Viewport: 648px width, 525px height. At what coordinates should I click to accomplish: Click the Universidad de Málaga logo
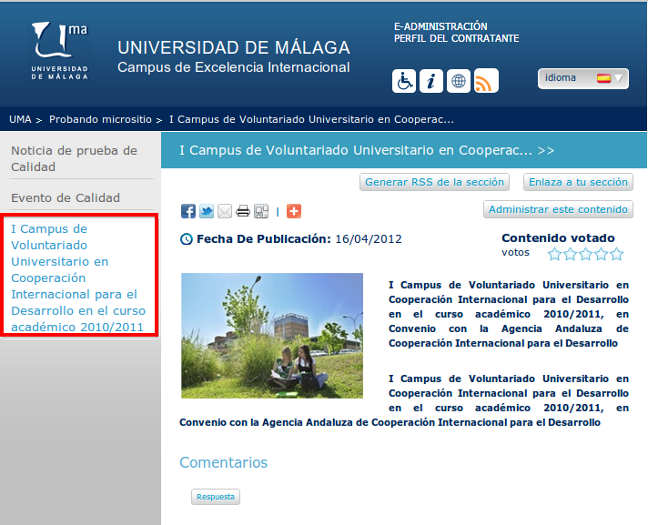coord(60,51)
